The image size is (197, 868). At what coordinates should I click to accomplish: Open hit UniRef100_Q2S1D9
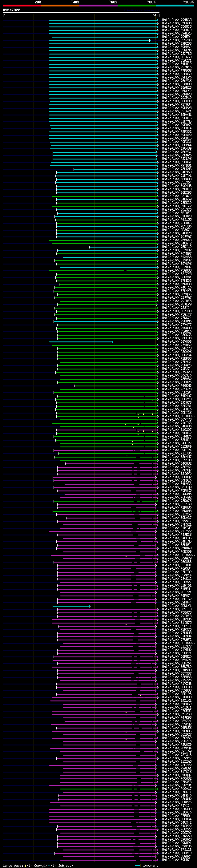pos(177,460)
